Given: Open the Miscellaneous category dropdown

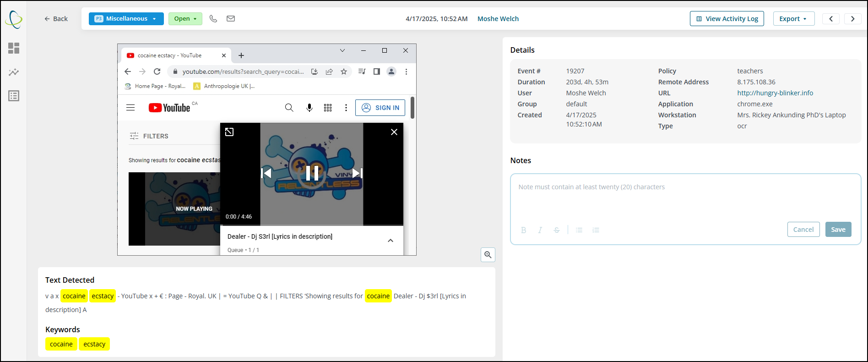Looking at the screenshot, I should tap(126, 19).
